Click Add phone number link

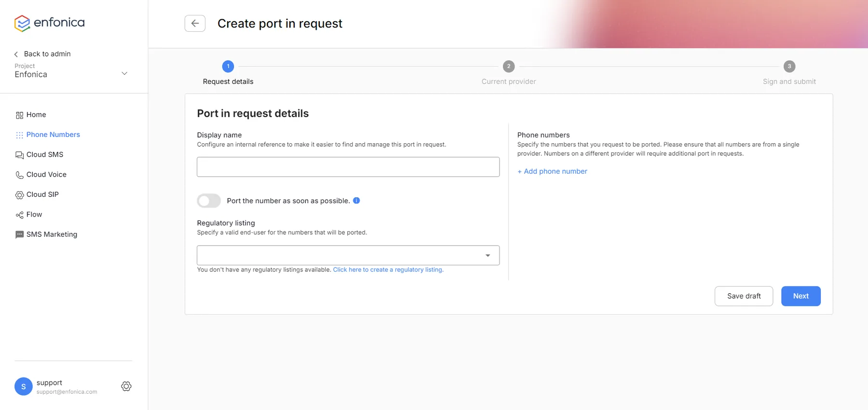coord(552,171)
